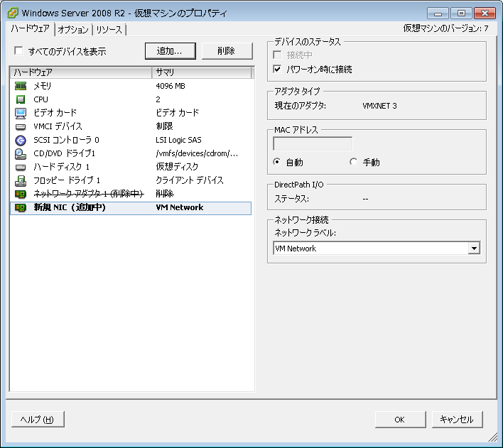Maximize the properties window
Screen dimensions: 503x448
[461, 13]
